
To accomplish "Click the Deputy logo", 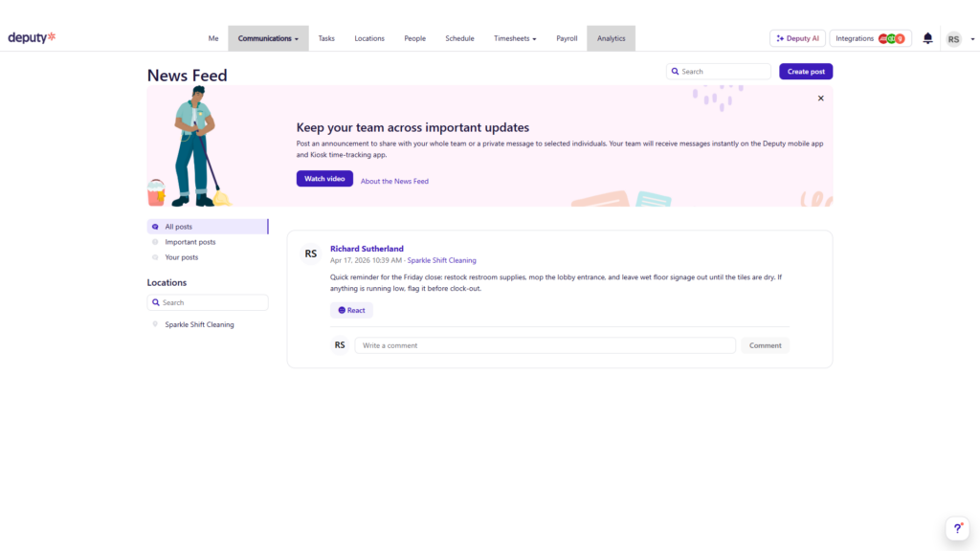I will tap(32, 37).
